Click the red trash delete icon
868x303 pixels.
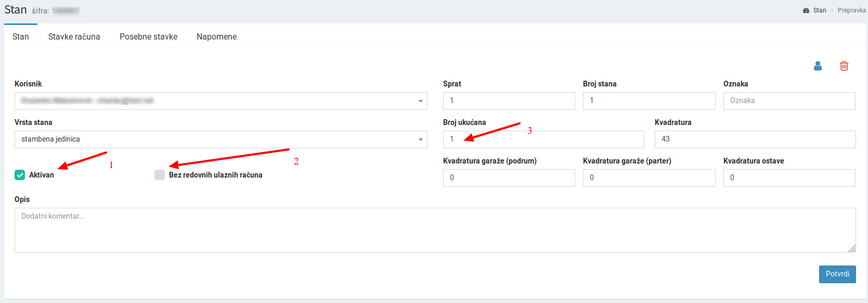[x=844, y=66]
